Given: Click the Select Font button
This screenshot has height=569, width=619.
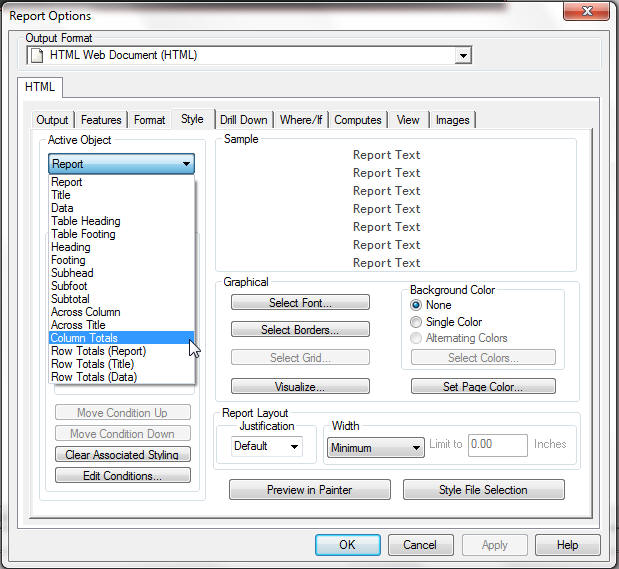Looking at the screenshot, I should [x=300, y=303].
